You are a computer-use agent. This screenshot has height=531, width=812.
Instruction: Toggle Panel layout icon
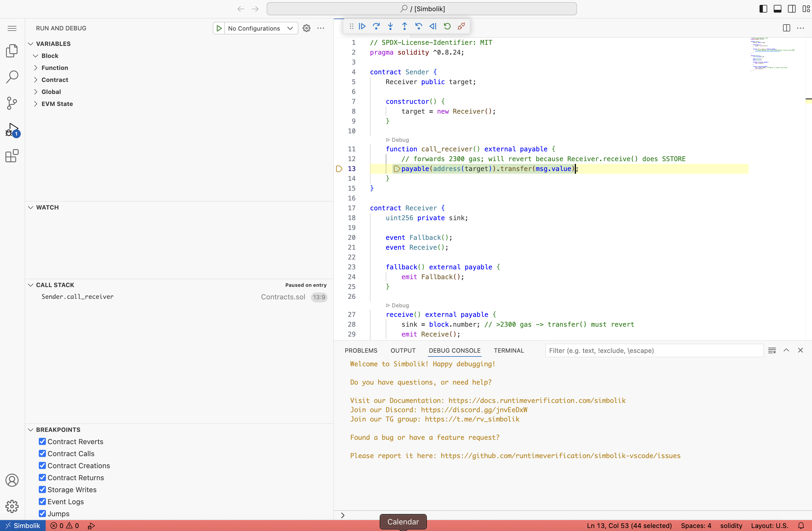[x=778, y=9]
